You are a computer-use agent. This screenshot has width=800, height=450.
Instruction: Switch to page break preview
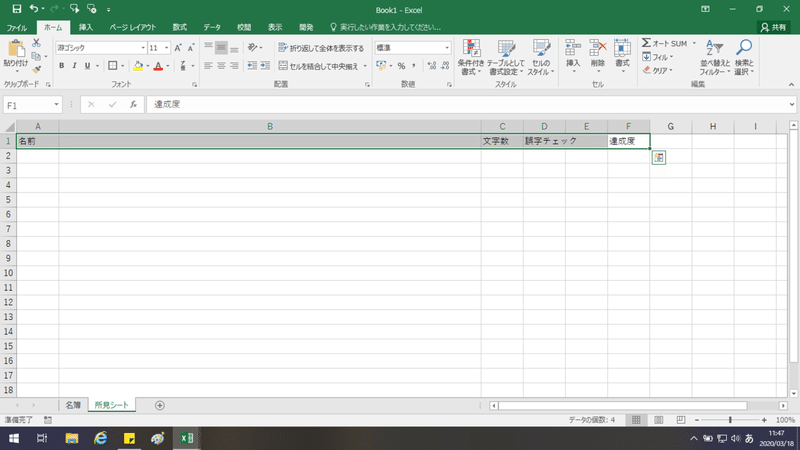681,420
